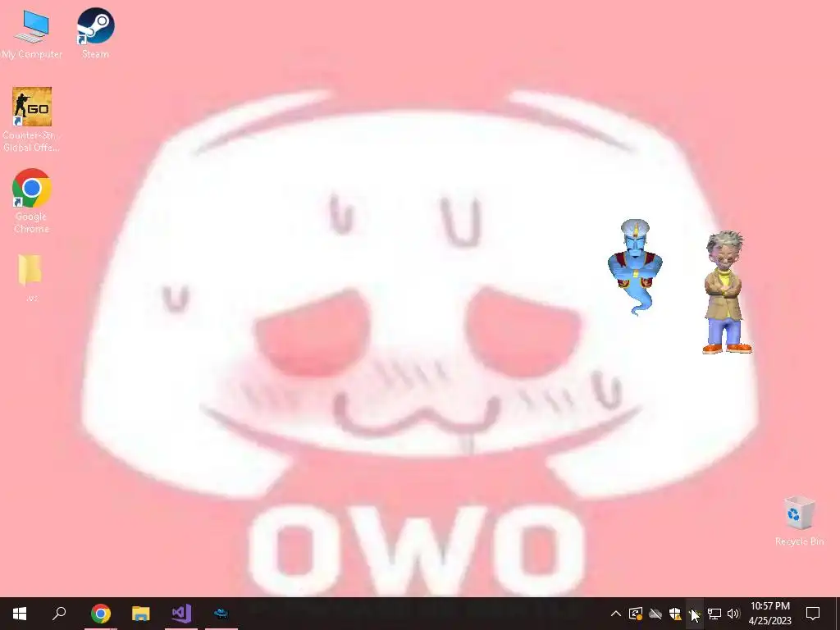
Task: Switch to Chrome in the taskbar
Action: [x=100, y=614]
